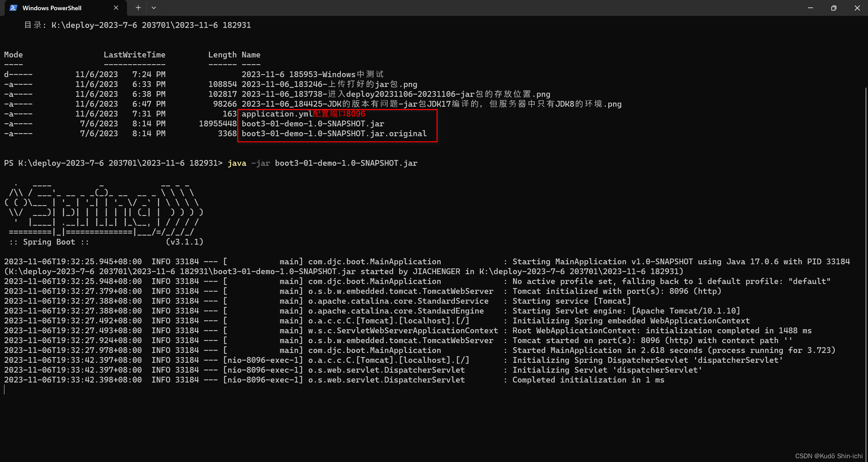Click boot3-01-demo-1.0-SNAPSHOT.jar.original file name

[x=334, y=134]
